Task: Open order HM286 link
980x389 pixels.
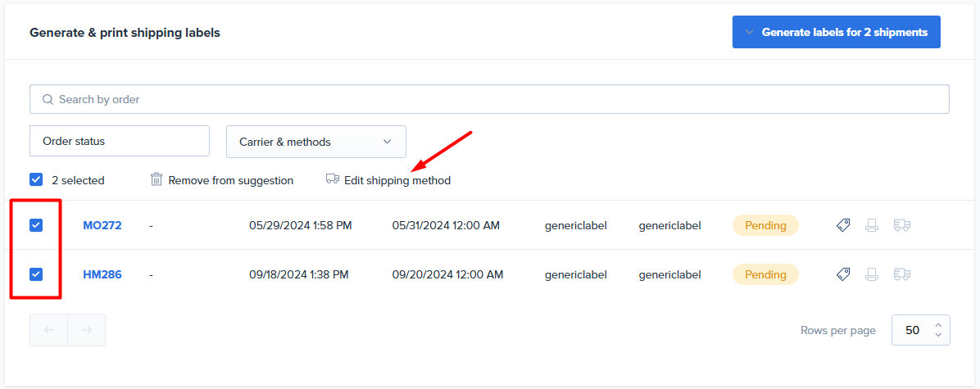Action: 102,274
